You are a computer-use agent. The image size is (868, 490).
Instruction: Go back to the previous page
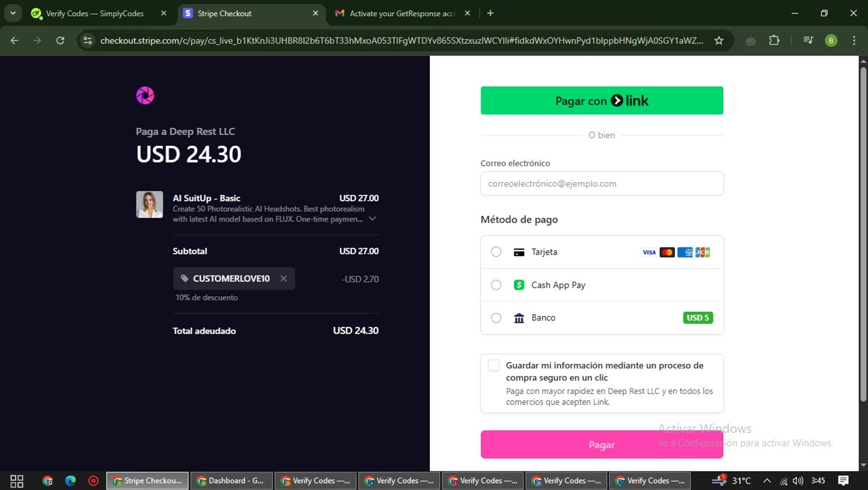(x=14, y=40)
